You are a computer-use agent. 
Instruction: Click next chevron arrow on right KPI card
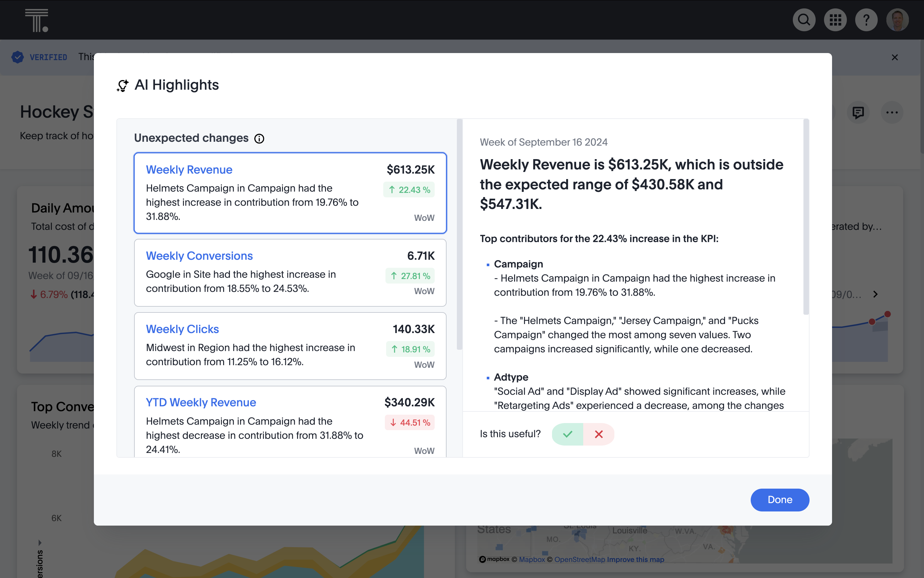click(x=875, y=294)
